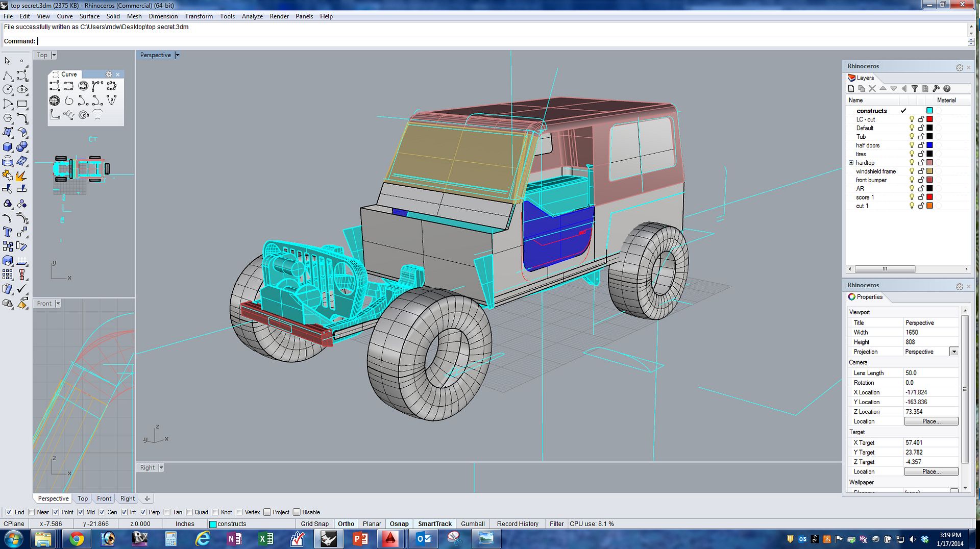
Task: Click the New Layer icon in Layers panel
Action: click(x=851, y=88)
